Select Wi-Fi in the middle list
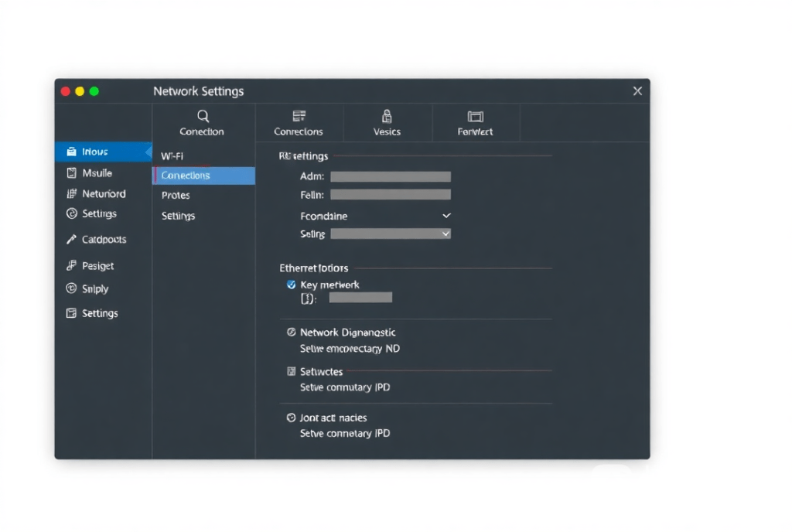 pos(172,156)
